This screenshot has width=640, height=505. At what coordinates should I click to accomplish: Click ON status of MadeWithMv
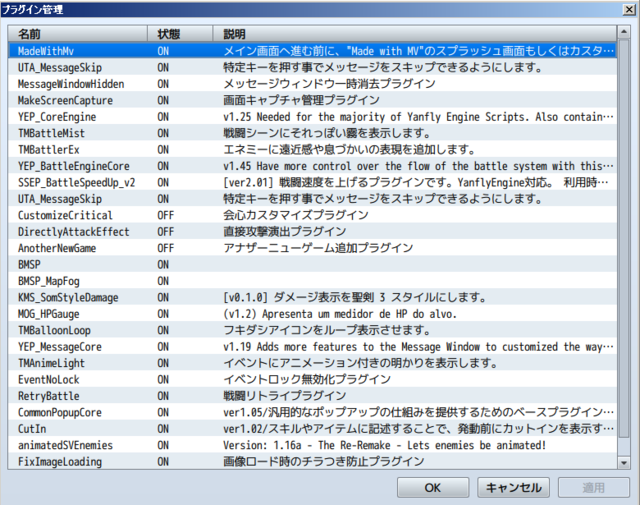[163, 51]
